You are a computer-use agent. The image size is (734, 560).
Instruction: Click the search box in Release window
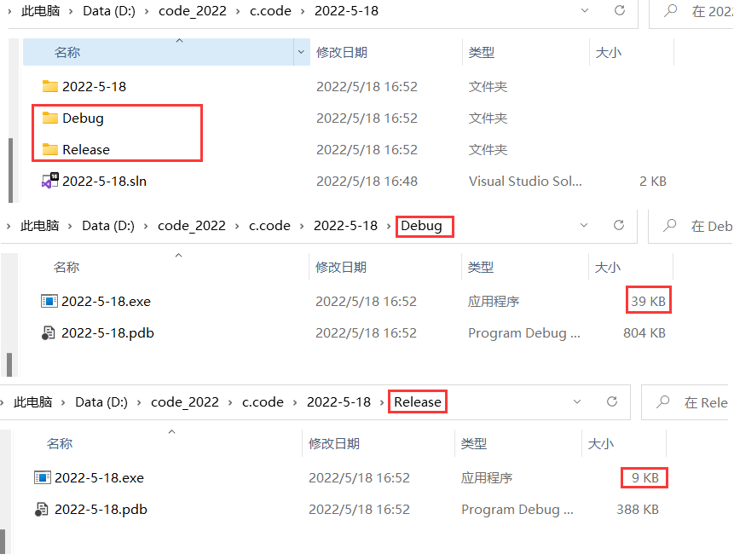(x=685, y=402)
